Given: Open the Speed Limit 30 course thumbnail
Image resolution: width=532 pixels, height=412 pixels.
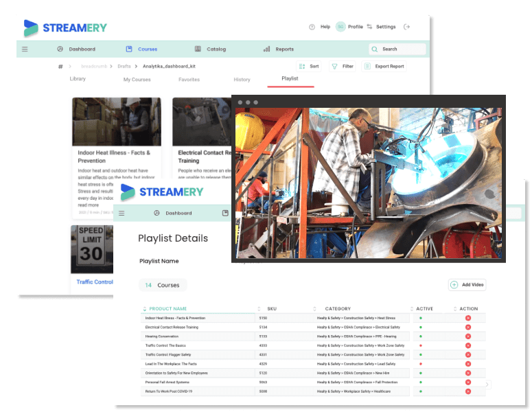Looking at the screenshot, I should [x=92, y=249].
